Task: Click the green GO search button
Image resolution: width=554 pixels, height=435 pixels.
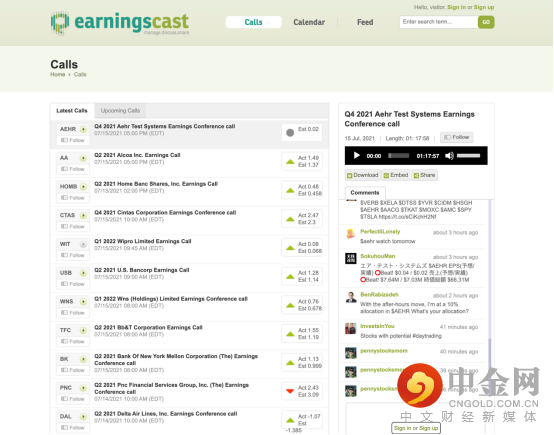Action: (486, 22)
